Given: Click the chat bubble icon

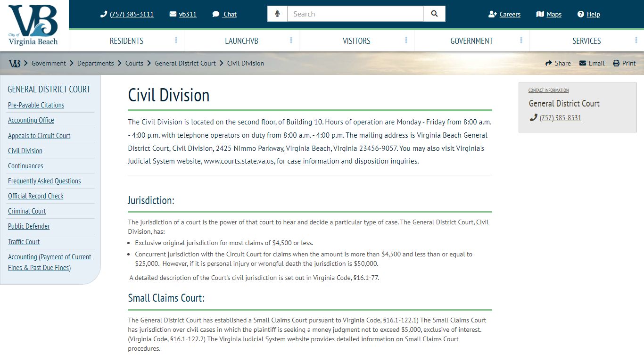Looking at the screenshot, I should click(216, 14).
